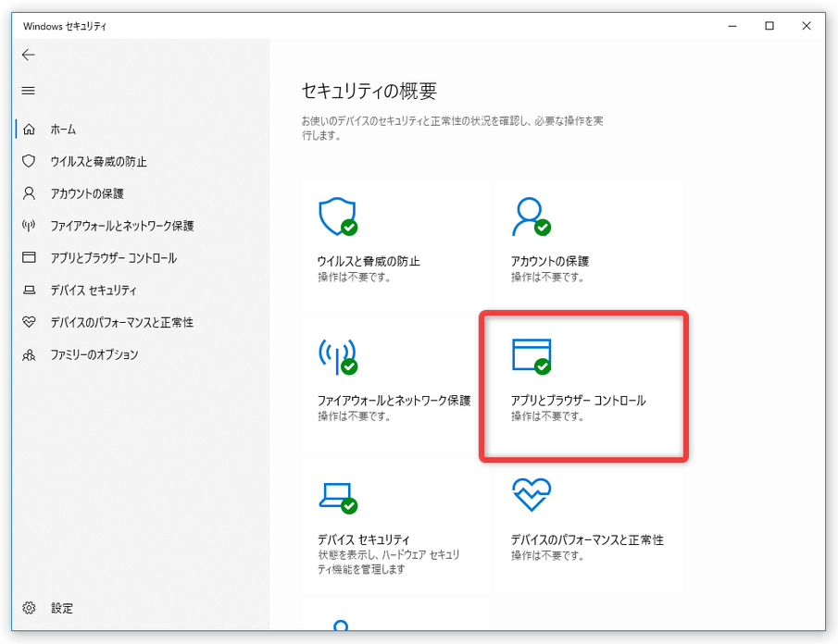Select デバイス セキュリティ in the sidebar
The image size is (838, 644).
click(94, 290)
